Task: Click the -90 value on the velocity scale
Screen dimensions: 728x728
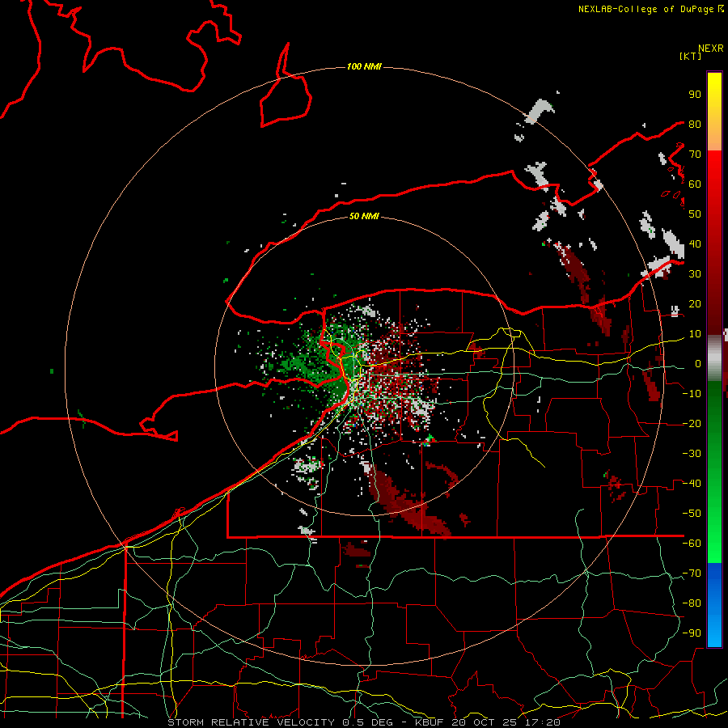Action: pos(692,633)
